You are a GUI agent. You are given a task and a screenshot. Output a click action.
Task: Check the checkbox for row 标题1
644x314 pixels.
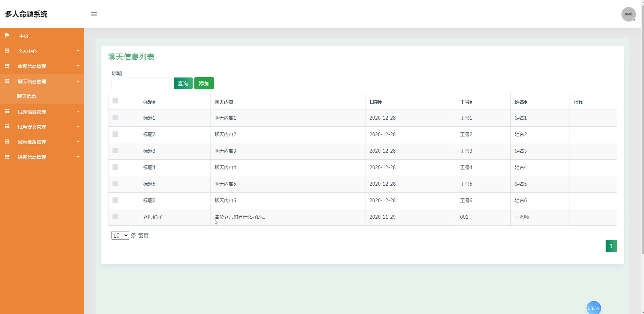[x=115, y=118]
